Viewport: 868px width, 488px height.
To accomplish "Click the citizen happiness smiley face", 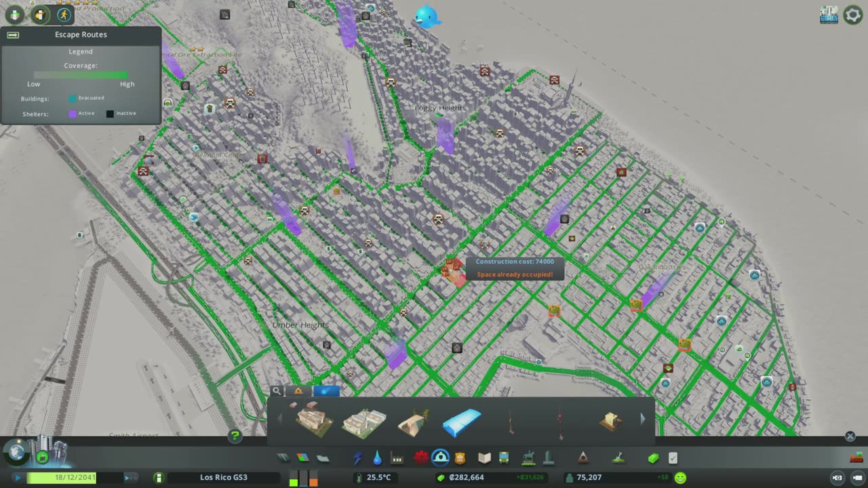I will (680, 478).
